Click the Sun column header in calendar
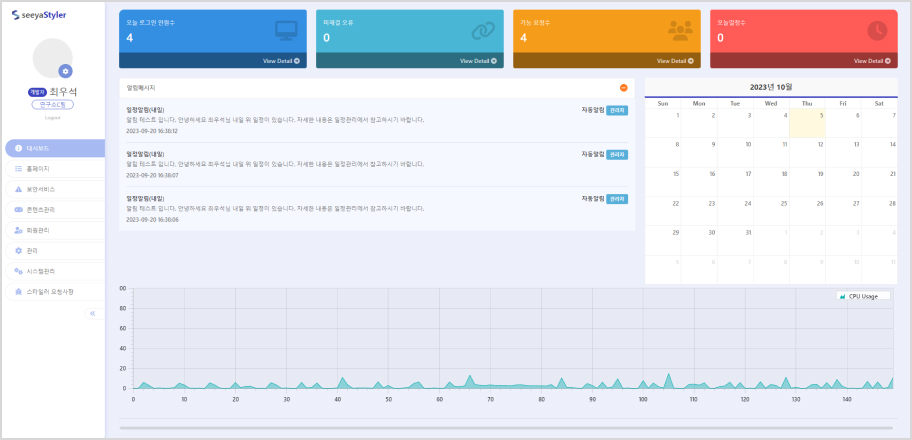 tap(663, 104)
